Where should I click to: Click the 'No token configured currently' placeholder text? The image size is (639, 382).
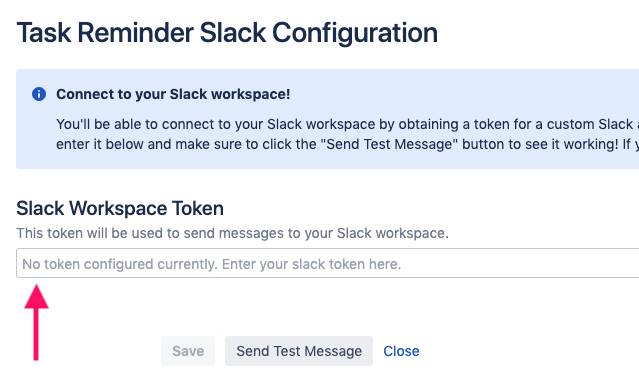[x=120, y=264]
